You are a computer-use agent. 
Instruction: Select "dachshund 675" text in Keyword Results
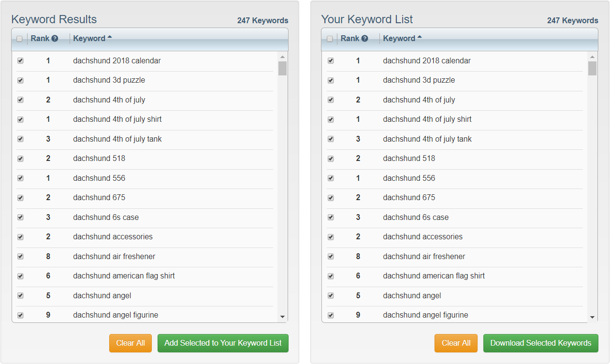pyautogui.click(x=99, y=198)
